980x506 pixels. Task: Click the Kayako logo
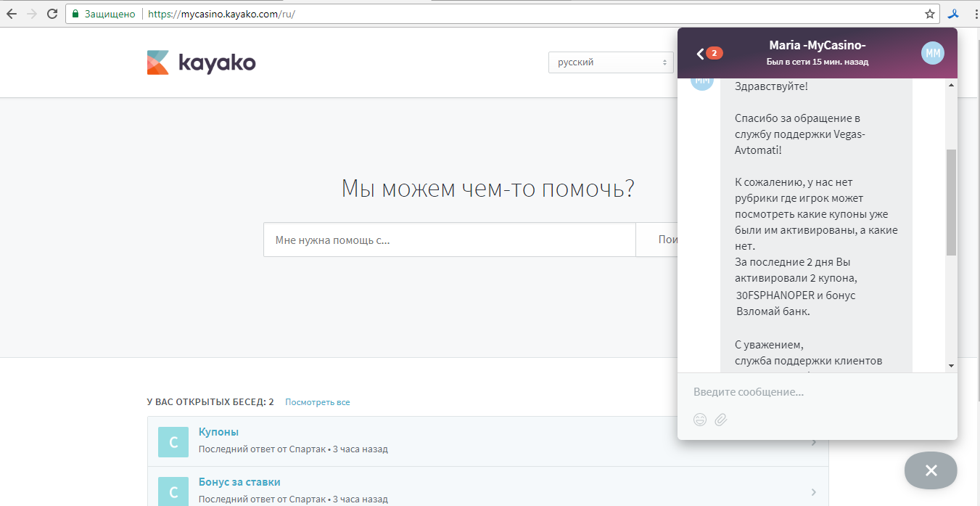coord(201,62)
